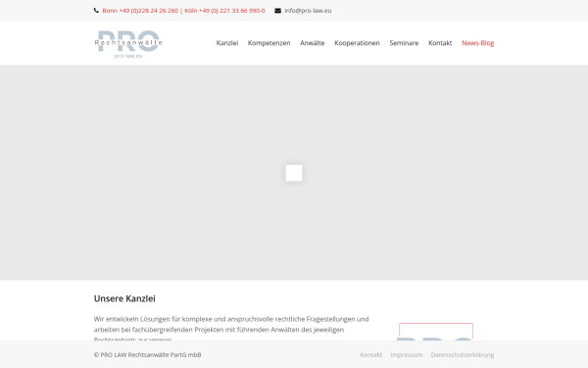Open the footer Kontakt link
588x368 pixels.
point(370,355)
